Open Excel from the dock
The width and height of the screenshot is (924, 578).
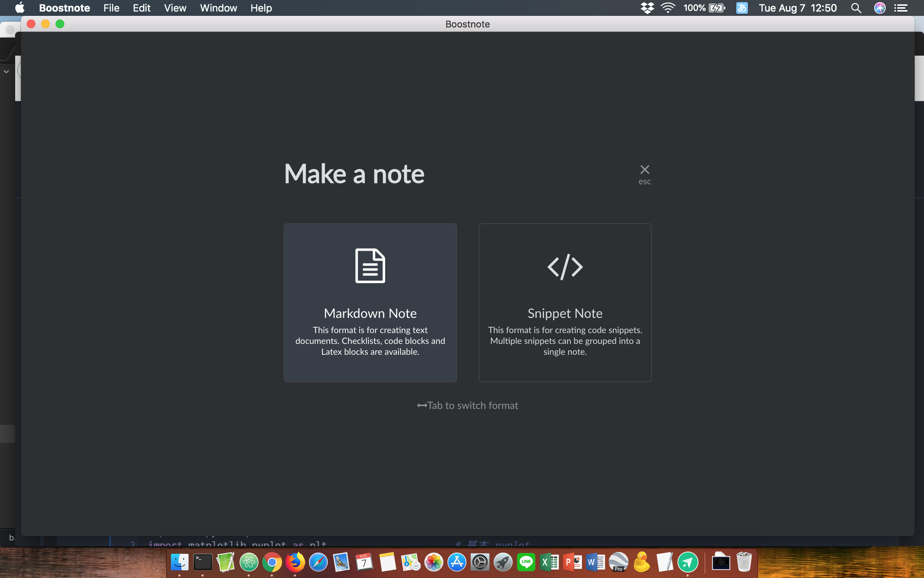[x=549, y=562]
